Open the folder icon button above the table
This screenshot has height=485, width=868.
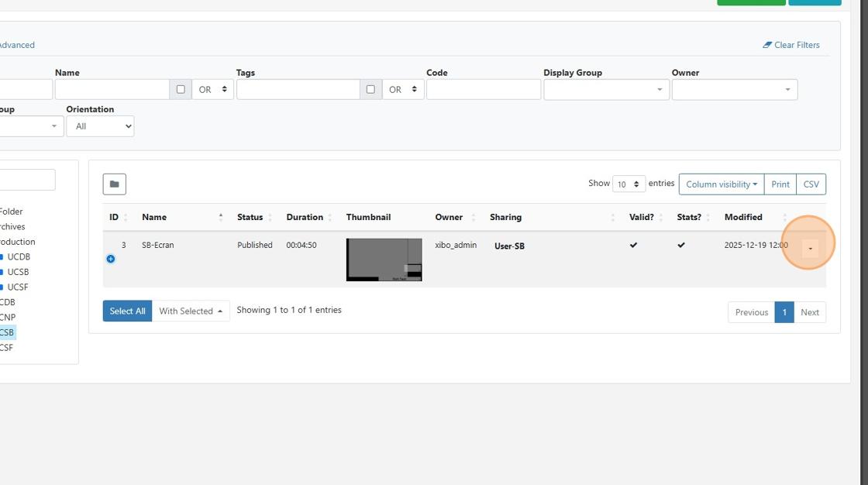click(114, 184)
